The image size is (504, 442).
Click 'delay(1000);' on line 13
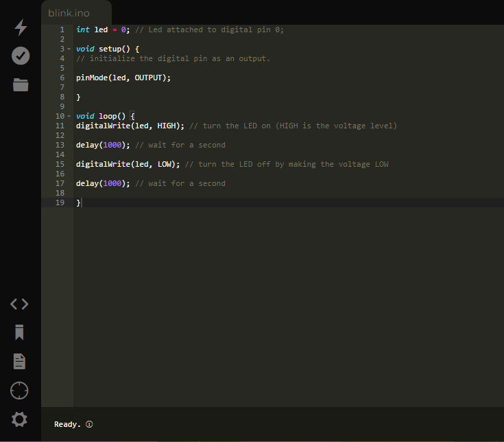pyautogui.click(x=103, y=145)
